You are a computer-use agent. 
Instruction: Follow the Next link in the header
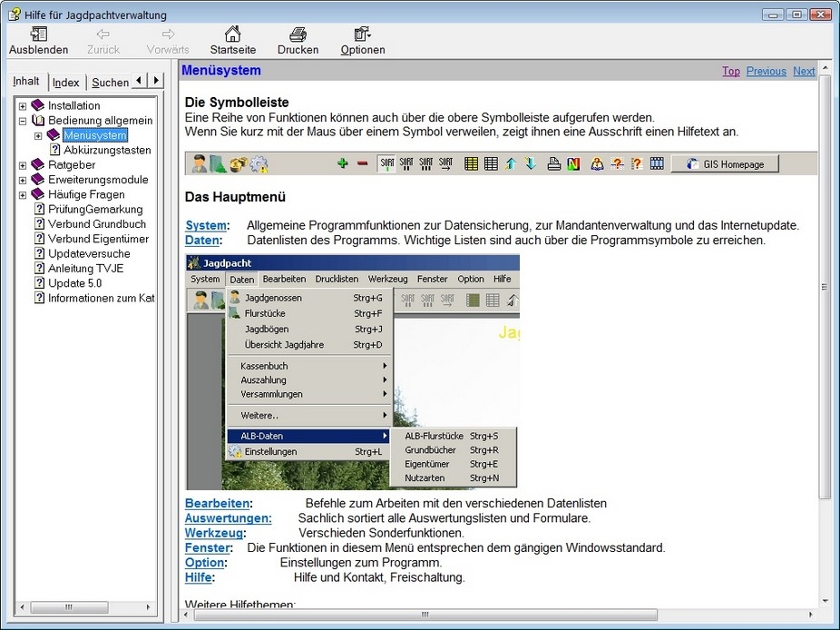click(x=804, y=71)
